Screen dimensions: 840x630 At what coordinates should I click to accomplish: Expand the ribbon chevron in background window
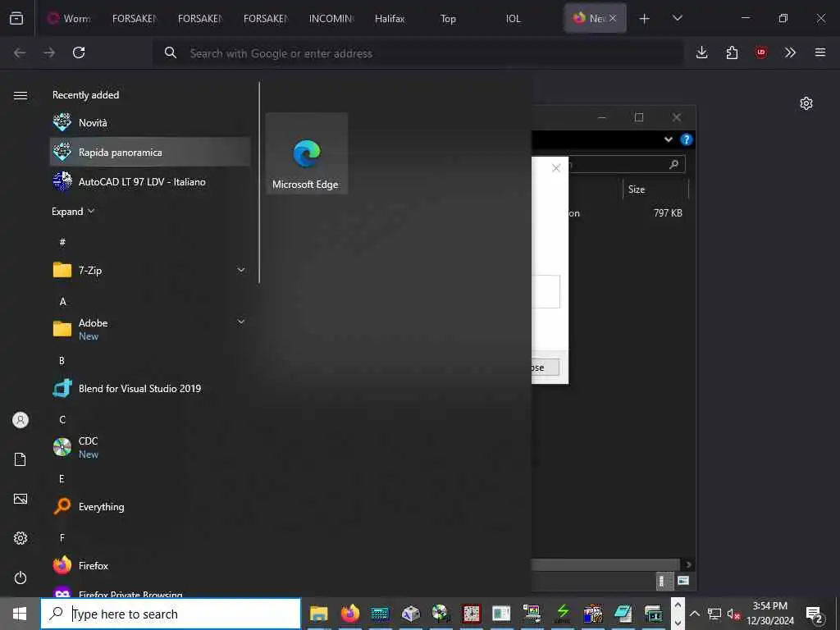point(669,139)
